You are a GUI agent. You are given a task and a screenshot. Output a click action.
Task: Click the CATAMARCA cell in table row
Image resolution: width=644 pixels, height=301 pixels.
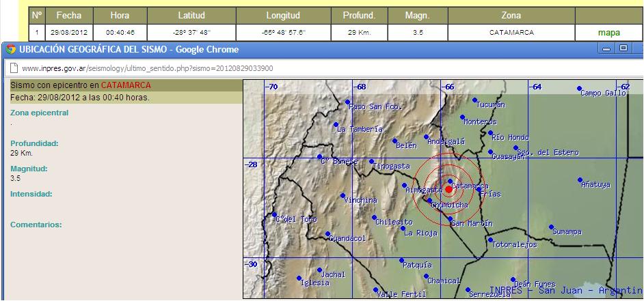(x=511, y=32)
